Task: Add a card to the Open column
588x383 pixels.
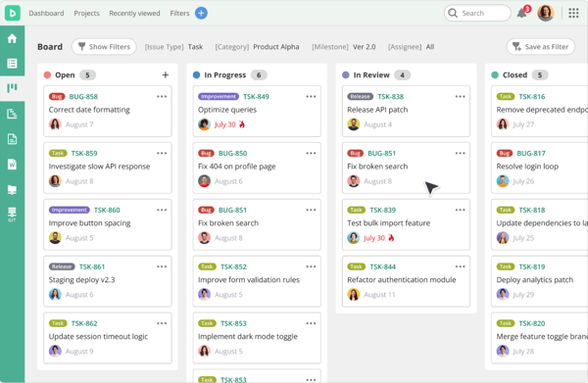Action: click(165, 75)
